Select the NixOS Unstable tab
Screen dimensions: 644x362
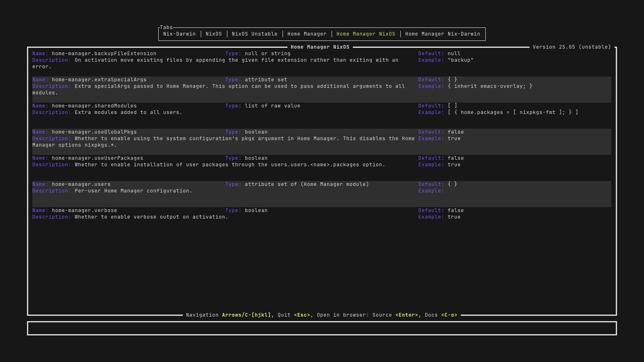(254, 34)
